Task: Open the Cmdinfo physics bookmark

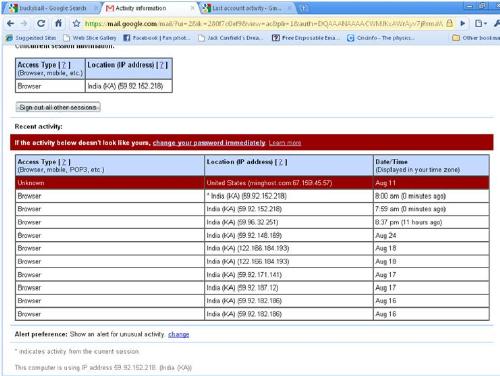Action: click(381, 38)
